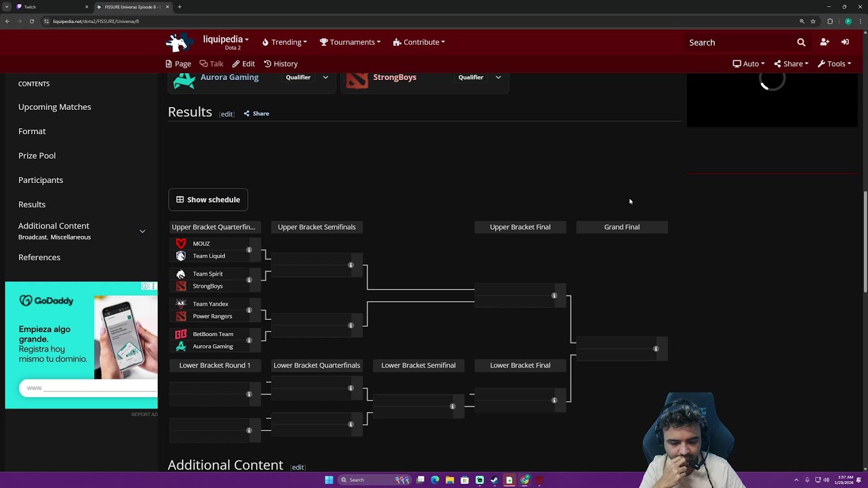Screen dimensions: 868x488
Task: Reload the page with refresh icon
Action: click(31, 21)
